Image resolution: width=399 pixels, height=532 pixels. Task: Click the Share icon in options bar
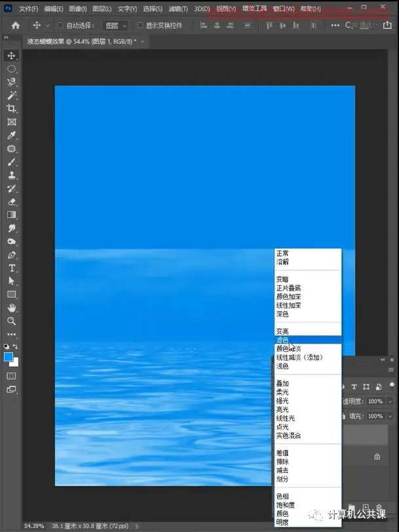tap(387, 25)
